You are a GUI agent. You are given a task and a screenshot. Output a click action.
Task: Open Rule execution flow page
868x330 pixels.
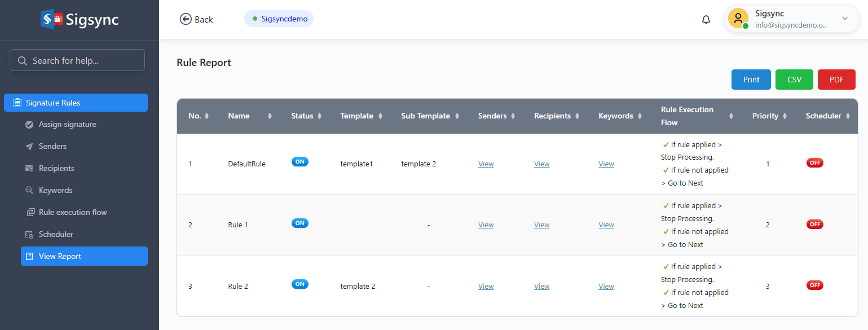click(72, 213)
